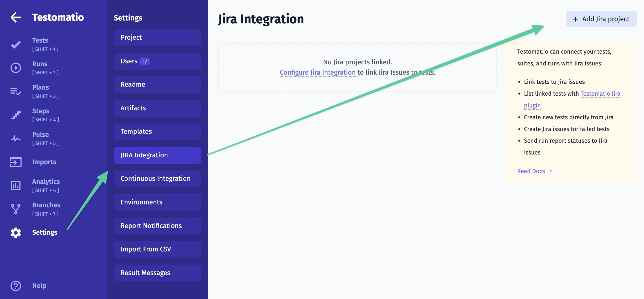
Task: Select the Settings gear icon
Action: pos(16,232)
